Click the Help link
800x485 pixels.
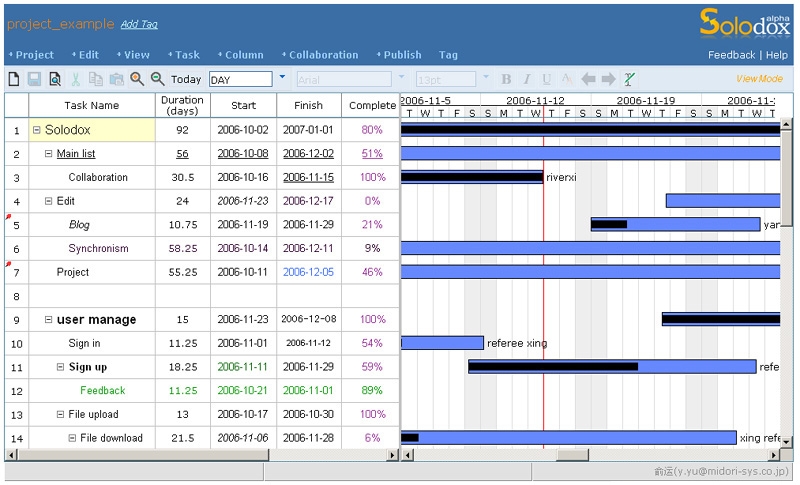(777, 55)
